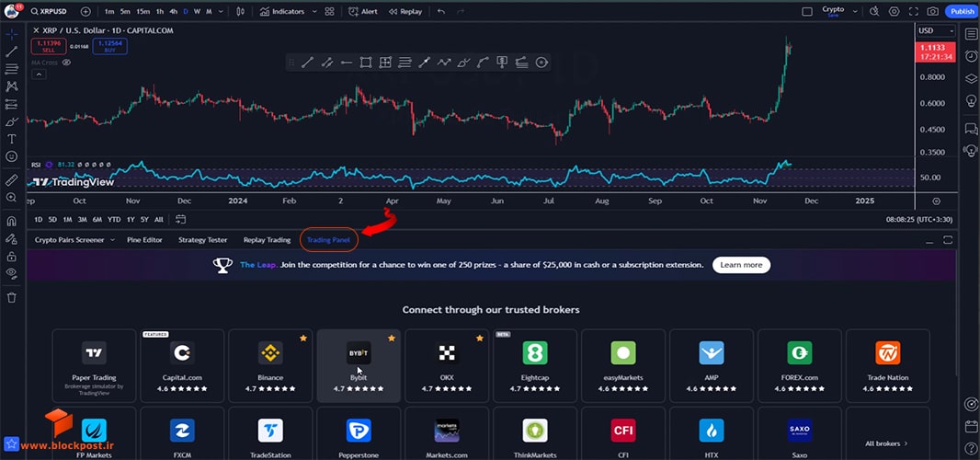
Task: Open the USD currency dropdown
Action: point(936,30)
